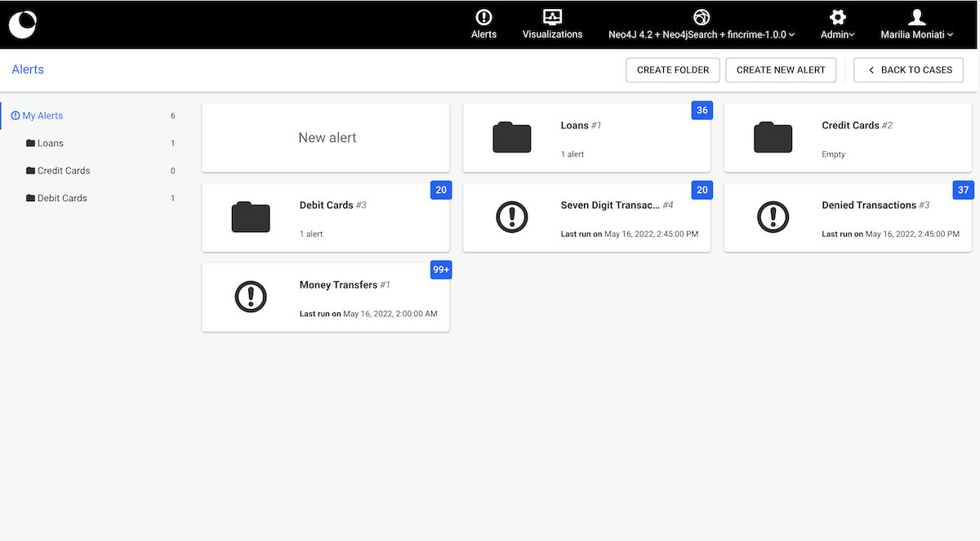Select My Alerts in the sidebar
Image resolution: width=980 pixels, height=541 pixels.
tap(42, 116)
